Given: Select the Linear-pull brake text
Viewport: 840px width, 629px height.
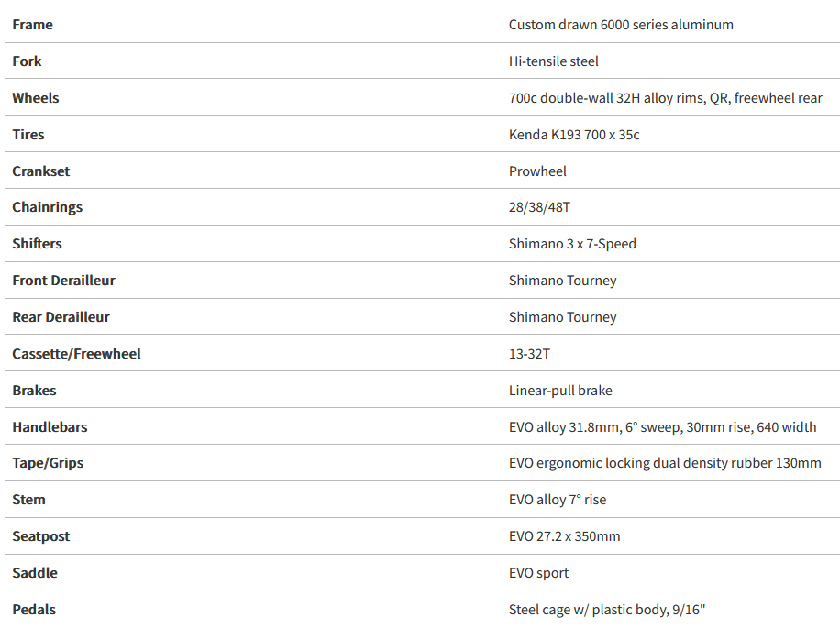Looking at the screenshot, I should pos(560,391).
